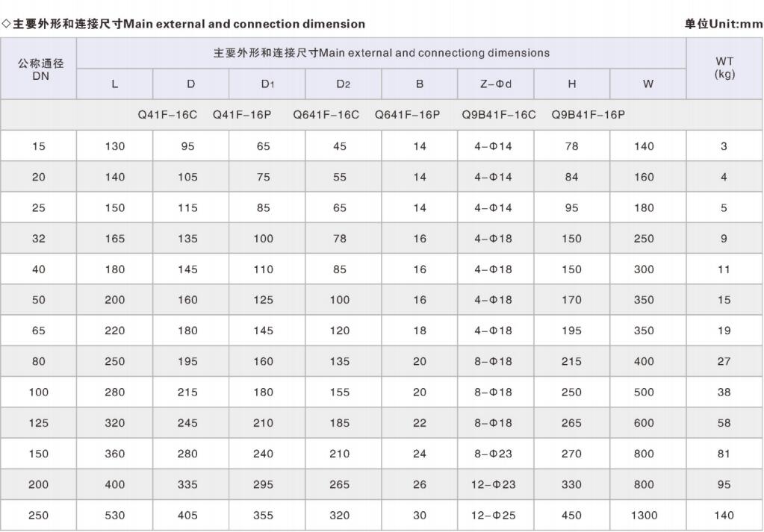The height and width of the screenshot is (532, 764).
Task: Click the 公称通径 DN header cell
Action: click(40, 69)
